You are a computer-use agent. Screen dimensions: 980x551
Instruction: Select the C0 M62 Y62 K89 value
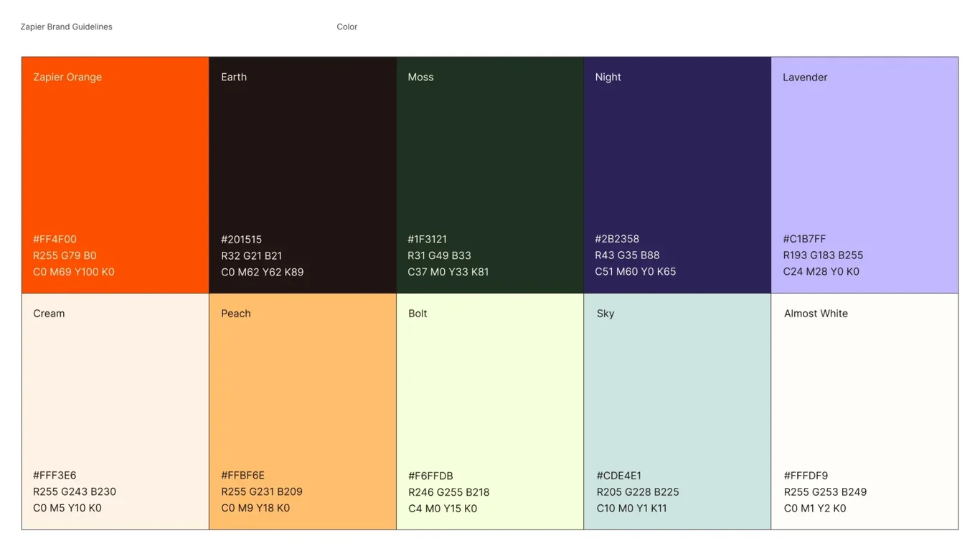click(x=262, y=272)
